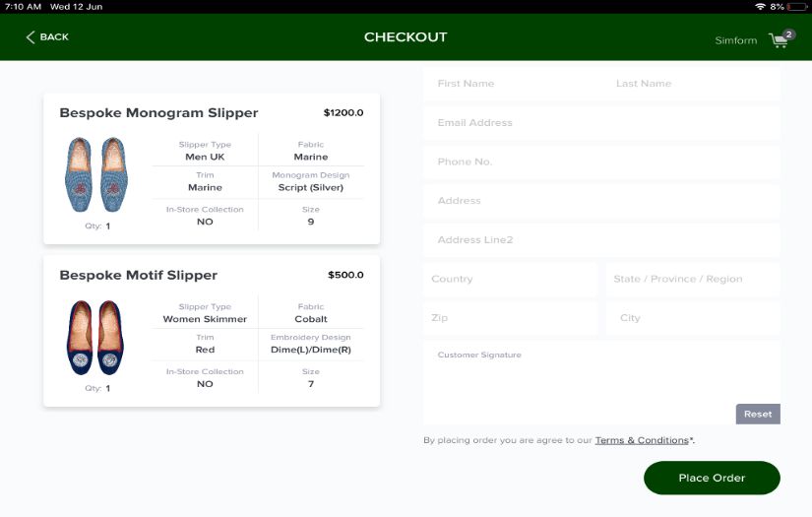
Task: Check the Wi-Fi status icon
Action: pyautogui.click(x=760, y=6)
